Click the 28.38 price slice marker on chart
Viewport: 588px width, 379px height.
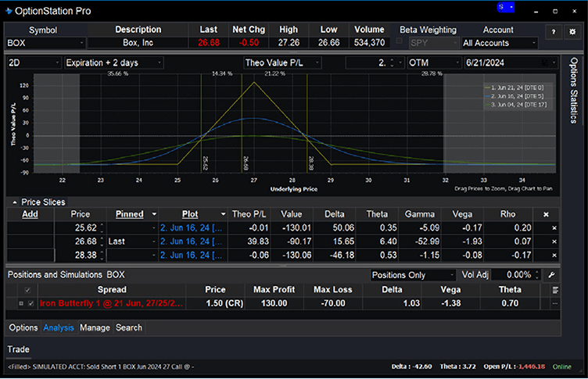click(x=310, y=163)
